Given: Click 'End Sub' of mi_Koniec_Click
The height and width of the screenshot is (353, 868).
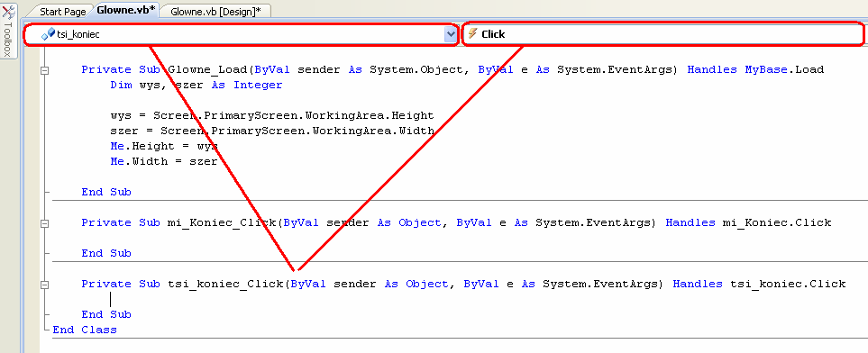Looking at the screenshot, I should point(106,253).
